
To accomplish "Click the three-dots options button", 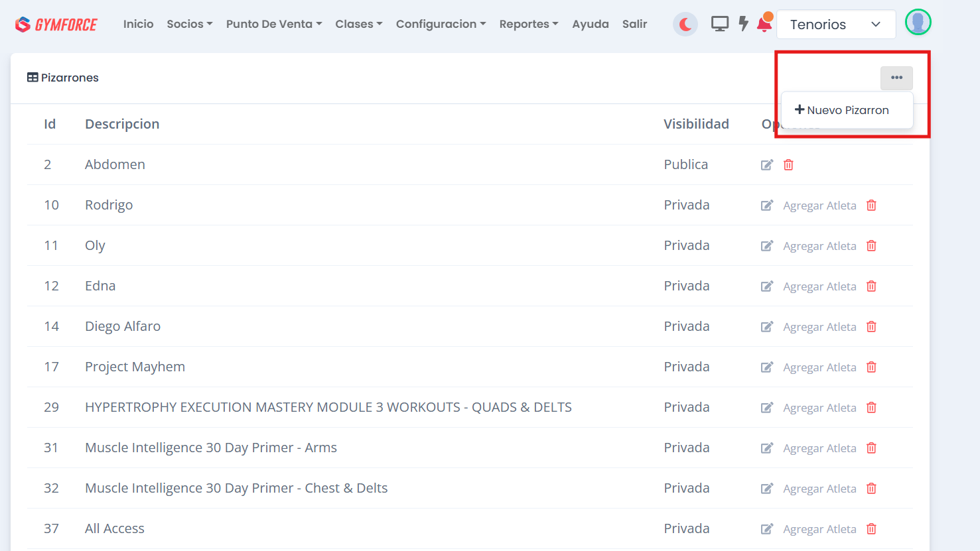I will click(896, 78).
